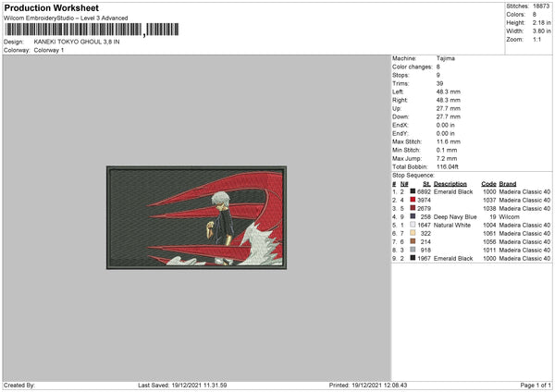This screenshot has height=392, width=555.
Task: Click the 'Code' column header
Action: (x=488, y=184)
